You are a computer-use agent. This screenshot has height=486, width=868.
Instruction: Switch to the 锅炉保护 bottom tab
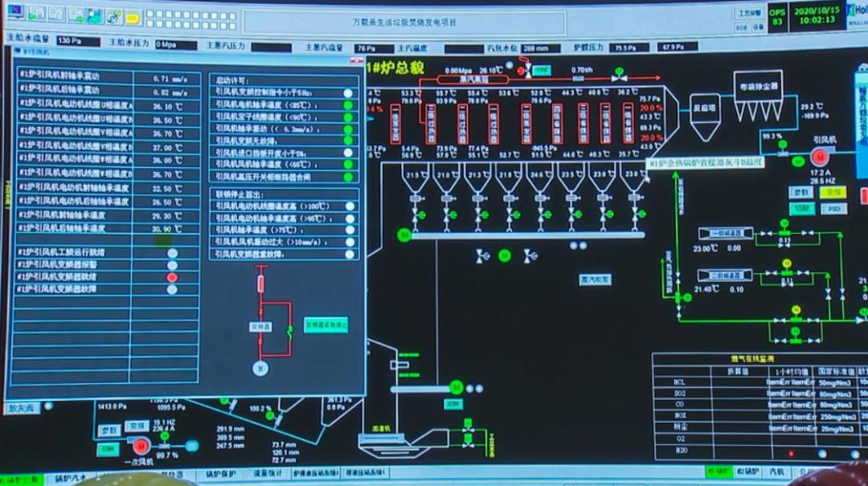coord(219,476)
